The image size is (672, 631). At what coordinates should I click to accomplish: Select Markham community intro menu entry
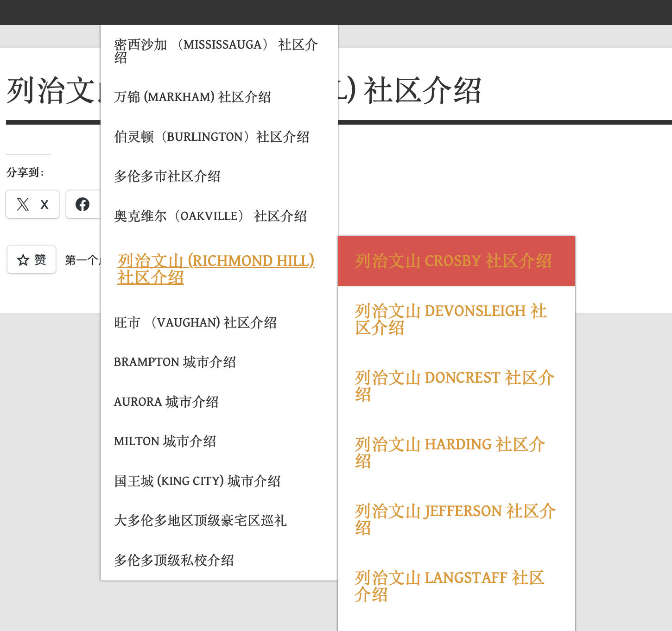[x=192, y=97]
